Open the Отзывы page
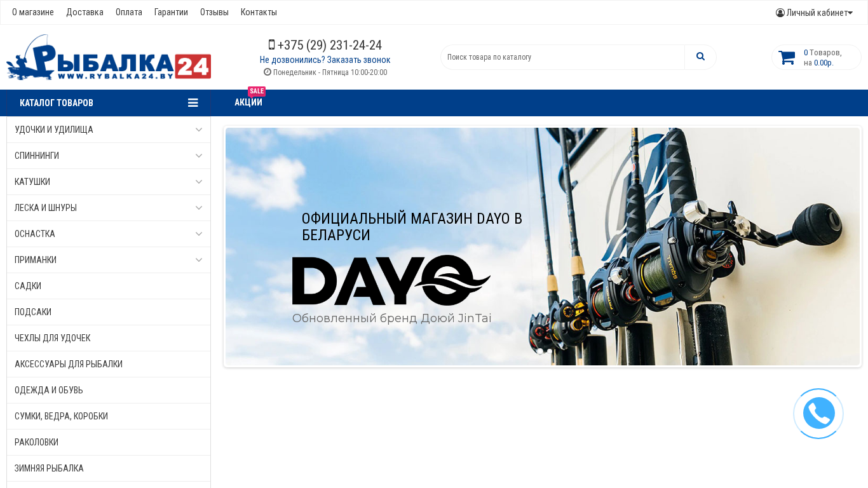The image size is (868, 488). tap(214, 12)
